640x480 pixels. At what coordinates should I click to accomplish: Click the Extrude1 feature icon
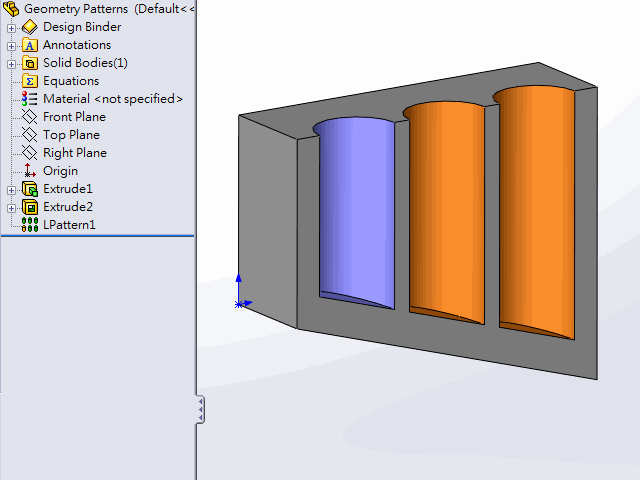click(30, 189)
